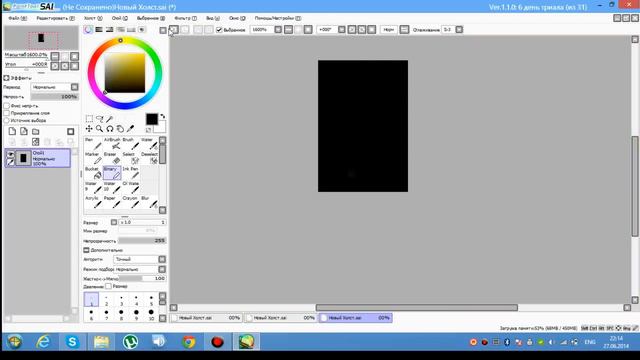
Task: Open the 'Фильтр' menu
Action: pyautogui.click(x=185, y=18)
